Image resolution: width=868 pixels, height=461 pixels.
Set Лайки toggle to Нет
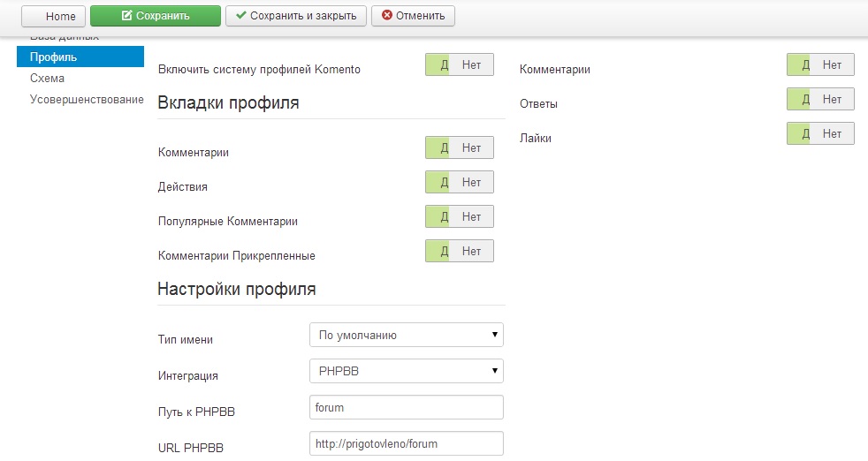832,133
